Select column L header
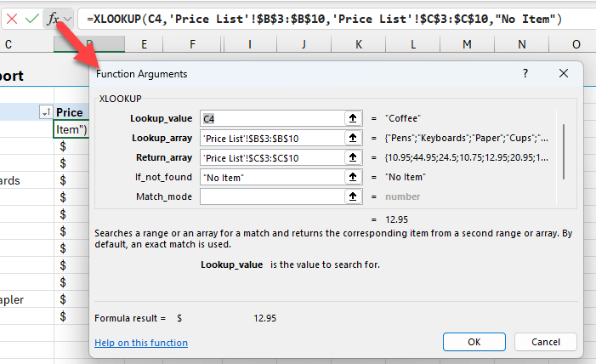Screen dimensions: 596x364 413,44
